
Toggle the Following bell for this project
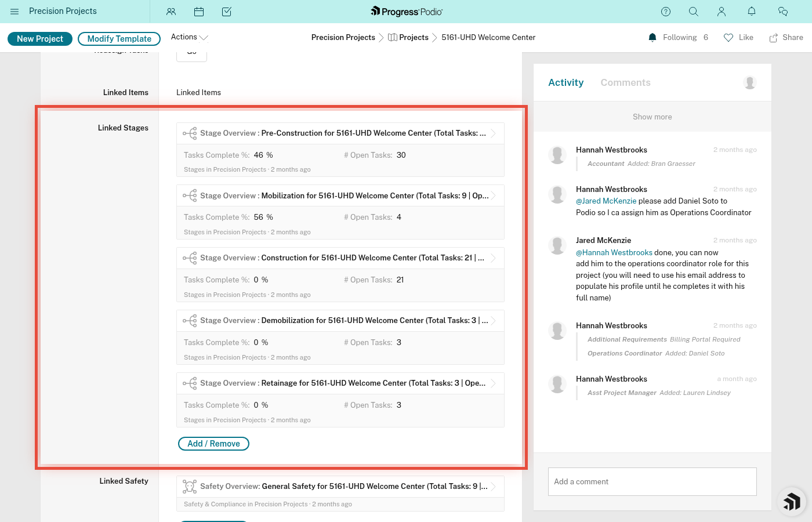point(652,38)
